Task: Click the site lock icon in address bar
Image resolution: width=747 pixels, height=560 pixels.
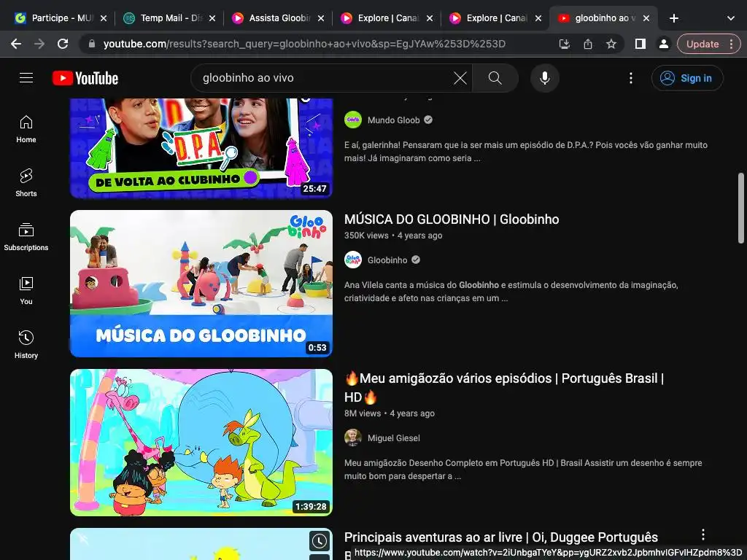Action: click(92, 44)
